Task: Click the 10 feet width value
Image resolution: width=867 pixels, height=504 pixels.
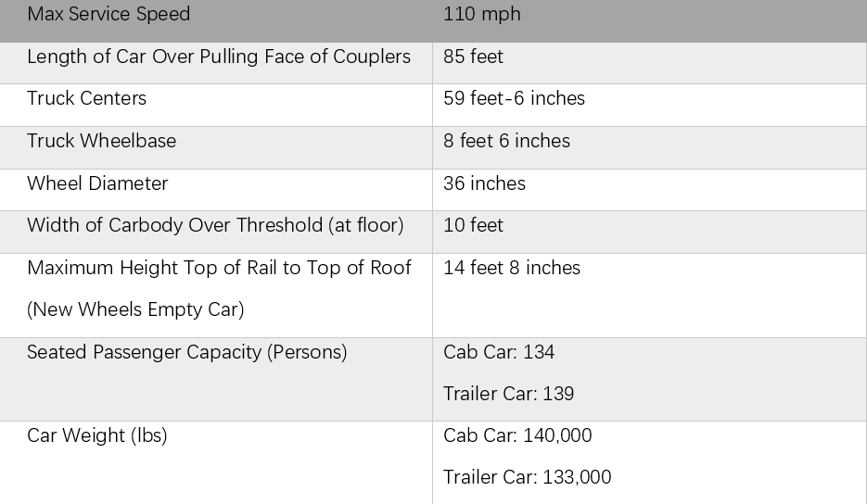Action: pos(473,225)
